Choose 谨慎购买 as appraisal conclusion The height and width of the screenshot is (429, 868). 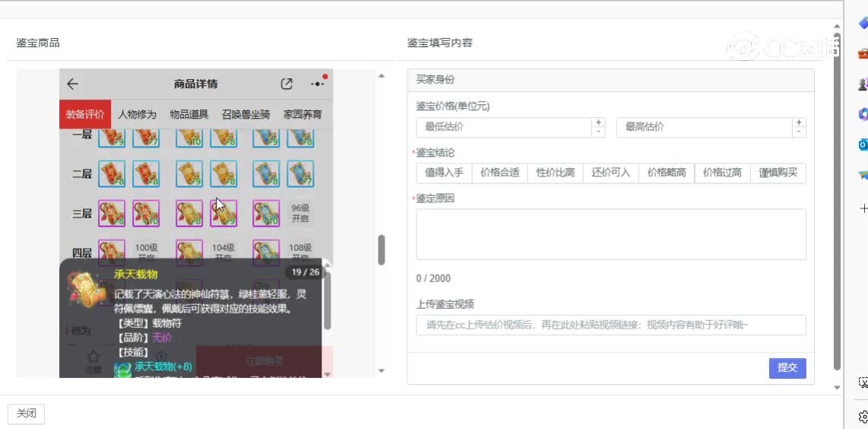point(778,173)
